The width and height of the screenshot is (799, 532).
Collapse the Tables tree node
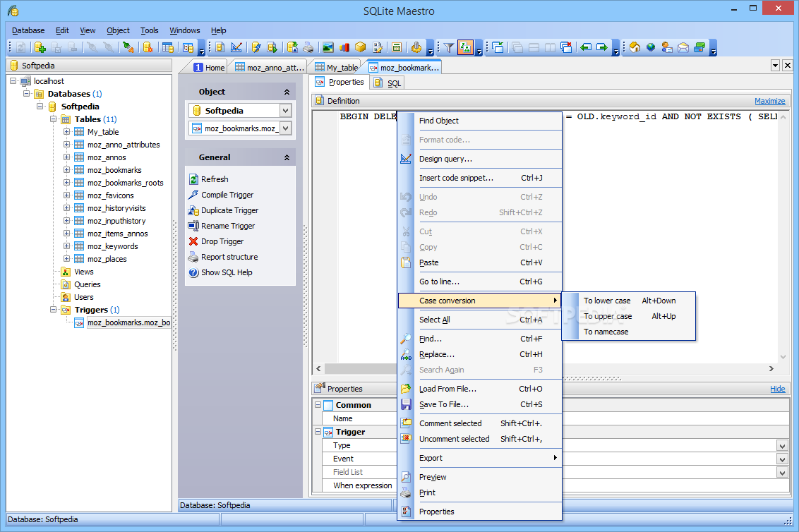(x=53, y=119)
